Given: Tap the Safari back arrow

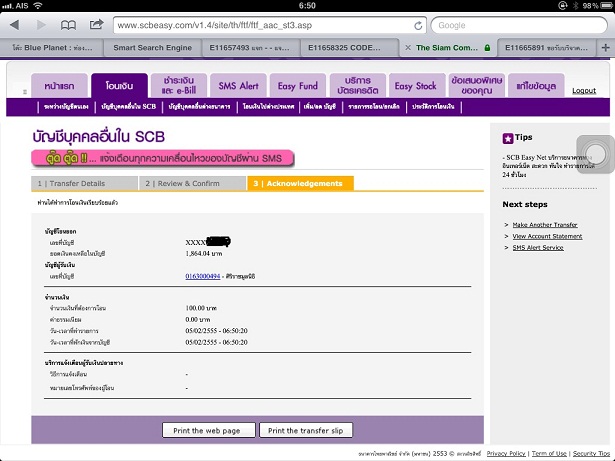Looking at the screenshot, I should tap(15, 25).
